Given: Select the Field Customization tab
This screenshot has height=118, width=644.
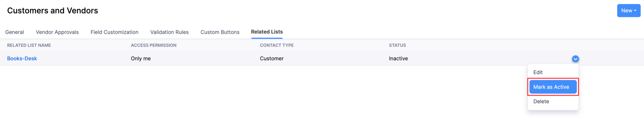Looking at the screenshot, I should [114, 32].
